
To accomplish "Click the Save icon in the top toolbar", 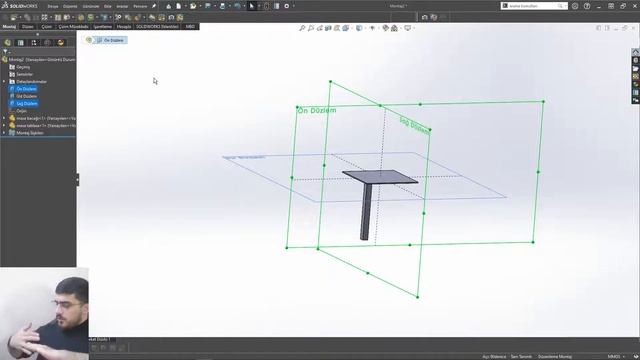I will [208, 6].
